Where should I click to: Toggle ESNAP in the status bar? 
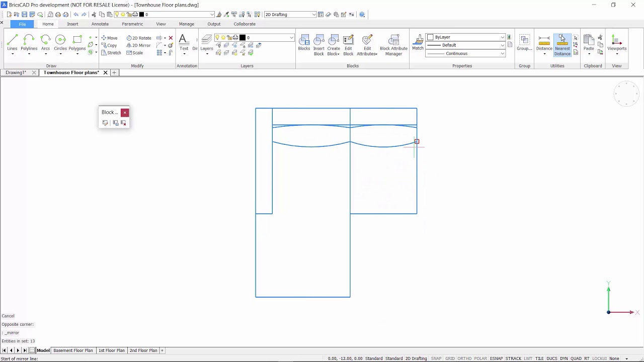496,358
